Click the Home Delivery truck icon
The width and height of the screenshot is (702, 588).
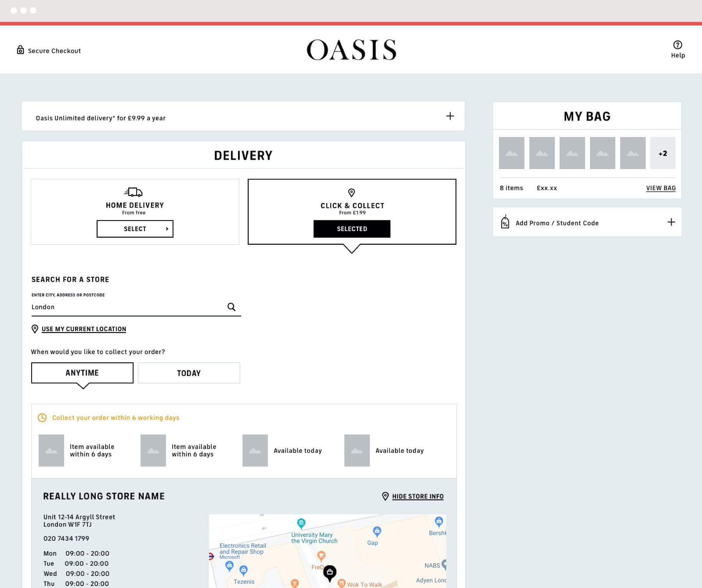134,192
